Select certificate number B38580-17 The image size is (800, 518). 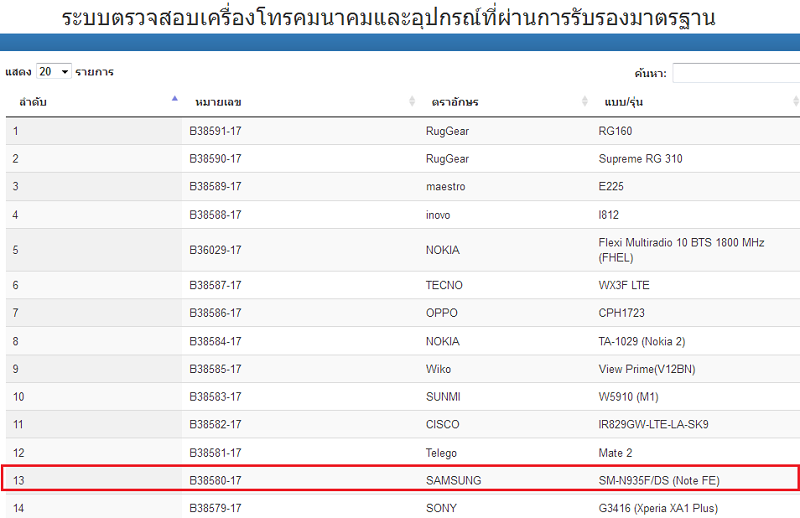tap(215, 480)
